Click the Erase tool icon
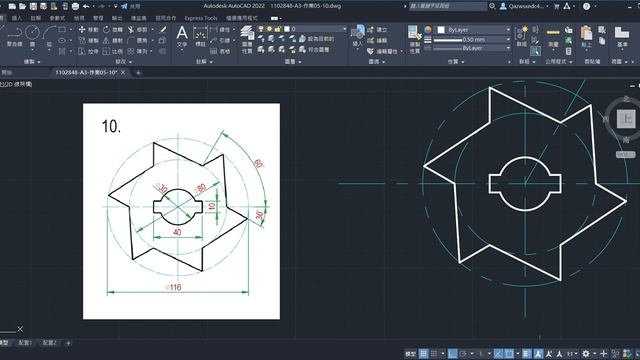The width and height of the screenshot is (640, 360). pyautogui.click(x=163, y=30)
